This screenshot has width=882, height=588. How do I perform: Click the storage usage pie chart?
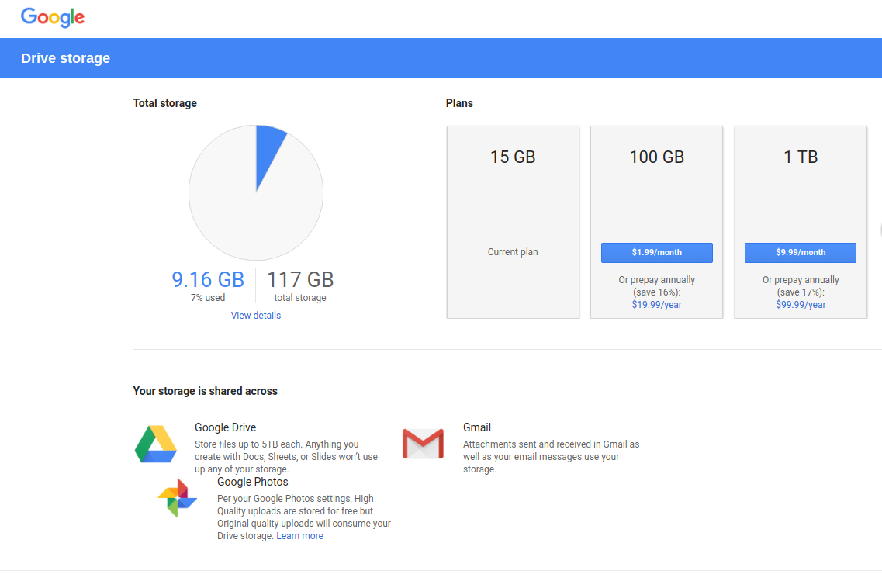pyautogui.click(x=256, y=192)
